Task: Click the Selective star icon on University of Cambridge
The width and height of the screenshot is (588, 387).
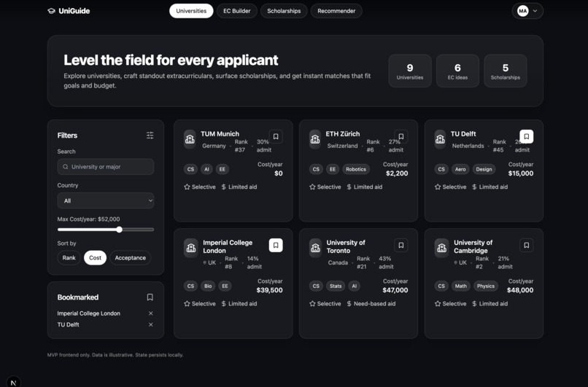Action: tap(438, 303)
